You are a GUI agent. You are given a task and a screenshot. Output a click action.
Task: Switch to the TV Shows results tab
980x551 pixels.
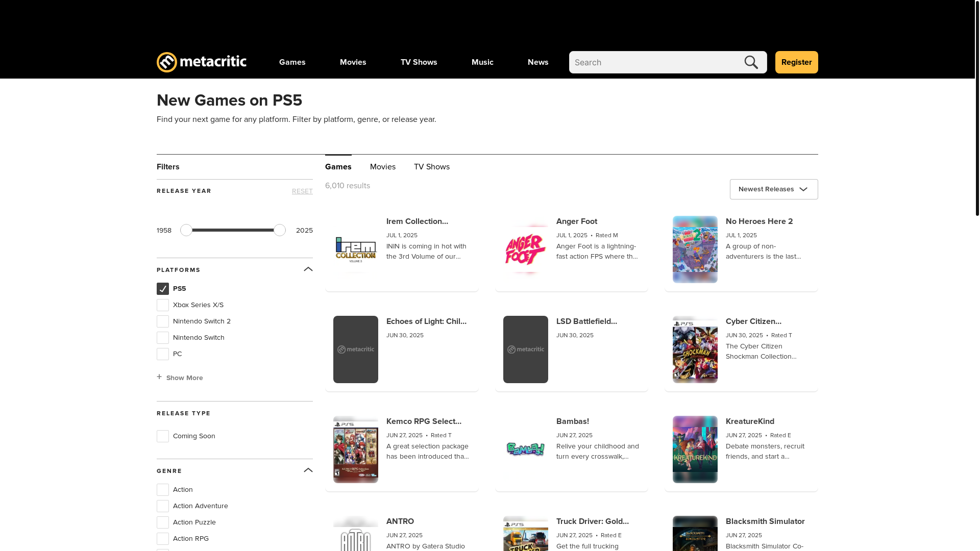click(x=432, y=167)
